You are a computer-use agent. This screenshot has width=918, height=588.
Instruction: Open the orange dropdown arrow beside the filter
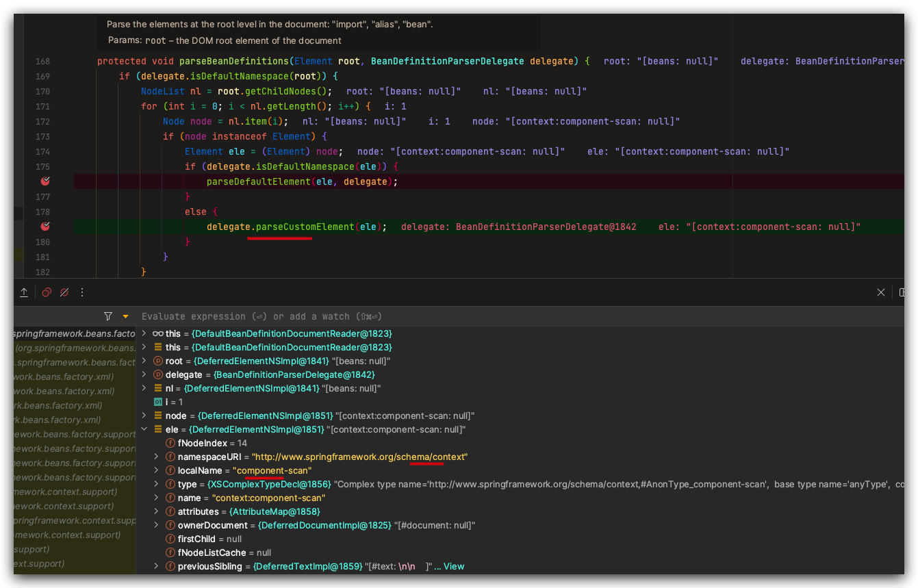(125, 317)
